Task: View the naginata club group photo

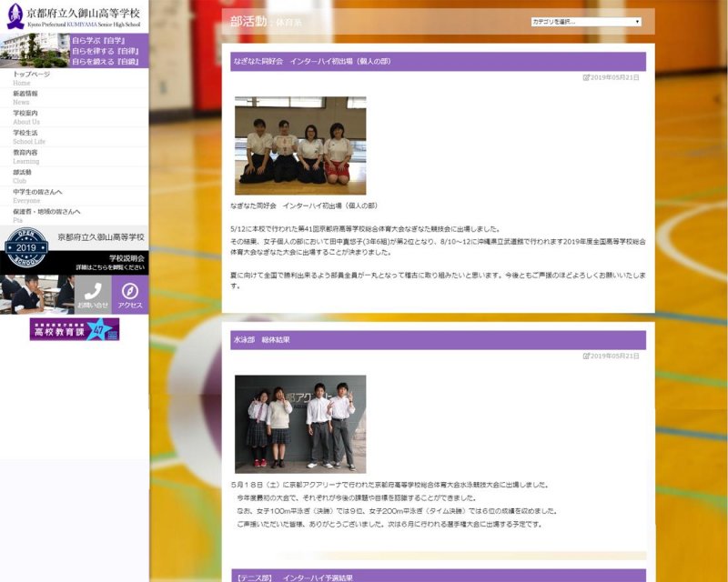Action: (x=300, y=145)
